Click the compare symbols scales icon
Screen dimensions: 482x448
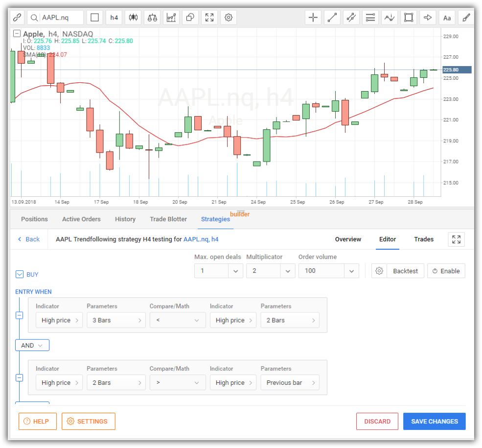coord(152,18)
